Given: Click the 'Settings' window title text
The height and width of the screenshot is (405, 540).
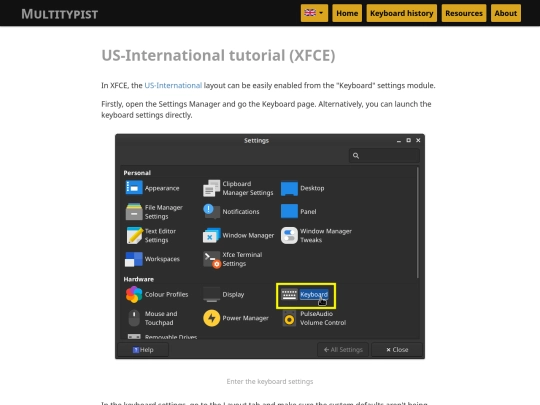Looking at the screenshot, I should (x=256, y=141).
